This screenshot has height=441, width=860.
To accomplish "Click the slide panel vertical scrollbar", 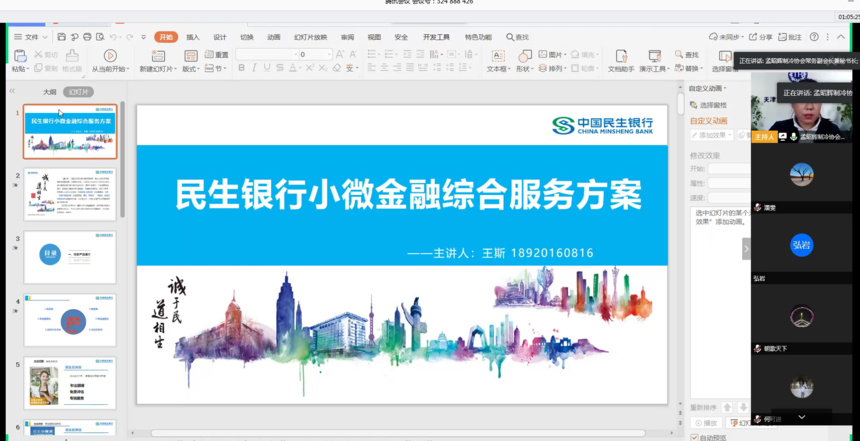I will point(122,159).
